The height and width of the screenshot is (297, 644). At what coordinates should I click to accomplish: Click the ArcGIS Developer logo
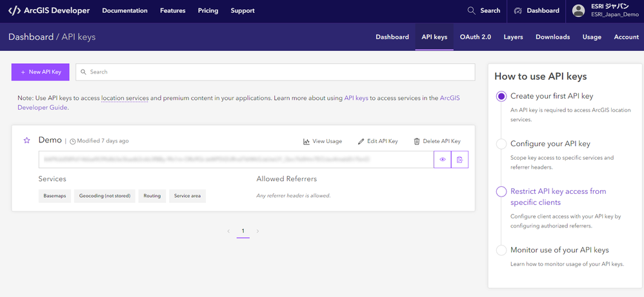49,11
